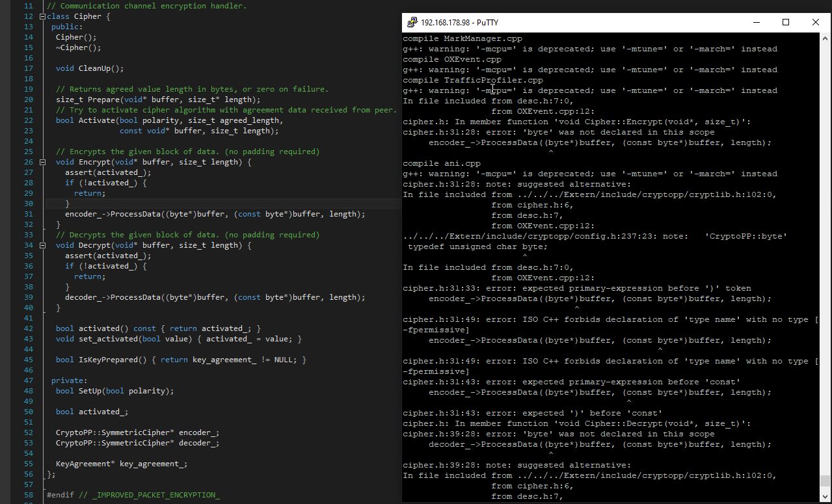Click 'KeyAgreement* key_agreement_;' declaration
This screenshot has width=832, height=504.
click(x=122, y=464)
